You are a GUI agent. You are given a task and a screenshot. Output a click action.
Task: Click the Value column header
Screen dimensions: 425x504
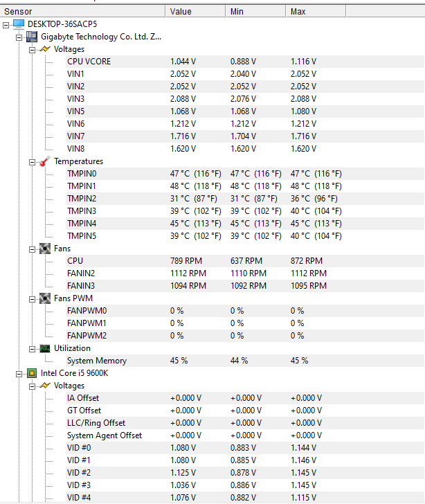[195, 11]
